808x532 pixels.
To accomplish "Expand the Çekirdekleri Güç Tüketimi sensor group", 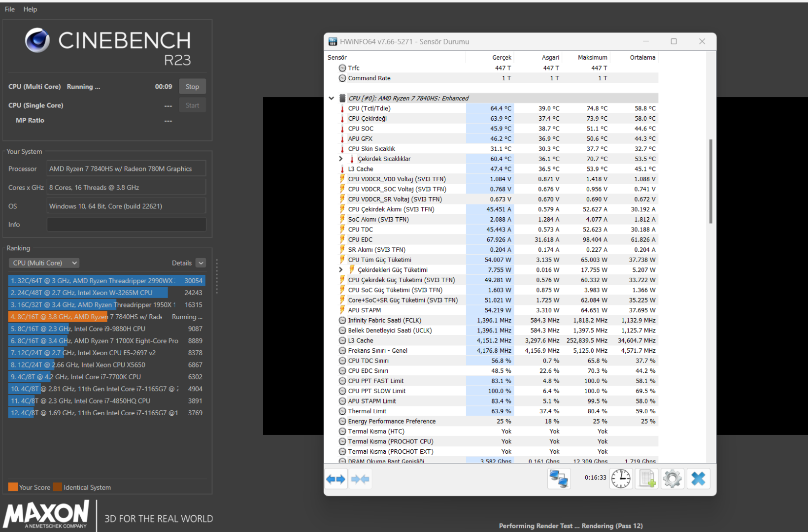I will [340, 270].
